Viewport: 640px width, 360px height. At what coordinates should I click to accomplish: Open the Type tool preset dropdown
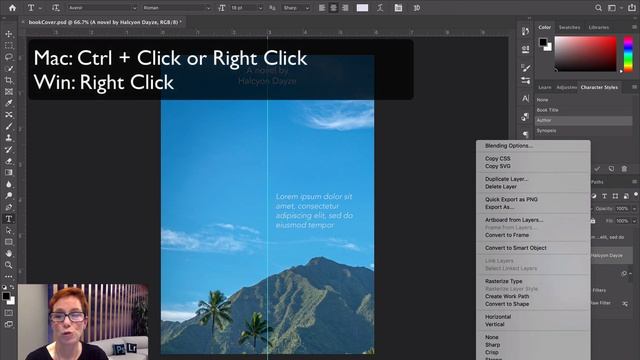pos(40,8)
